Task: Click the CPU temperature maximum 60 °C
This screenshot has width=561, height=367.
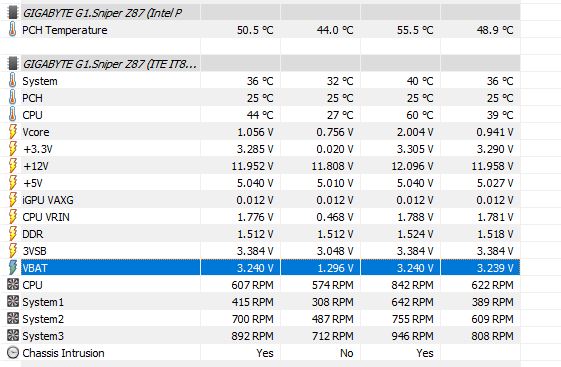Action: pyautogui.click(x=420, y=115)
